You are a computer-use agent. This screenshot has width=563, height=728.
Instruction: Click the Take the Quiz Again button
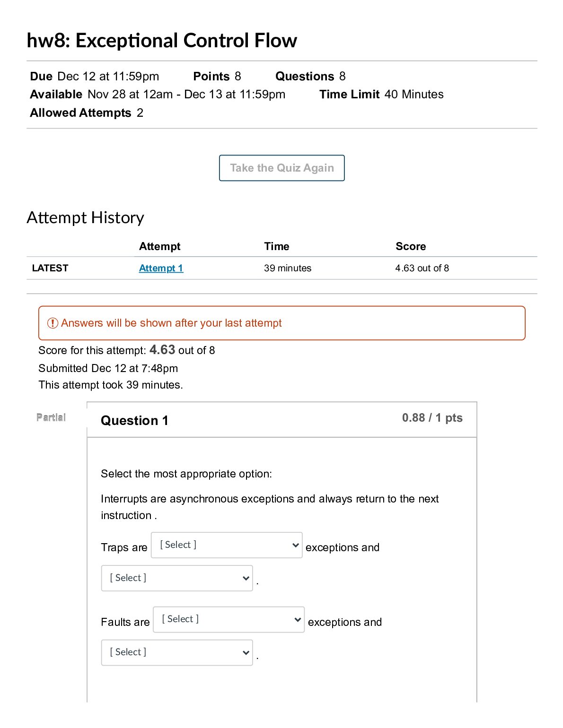[281, 168]
